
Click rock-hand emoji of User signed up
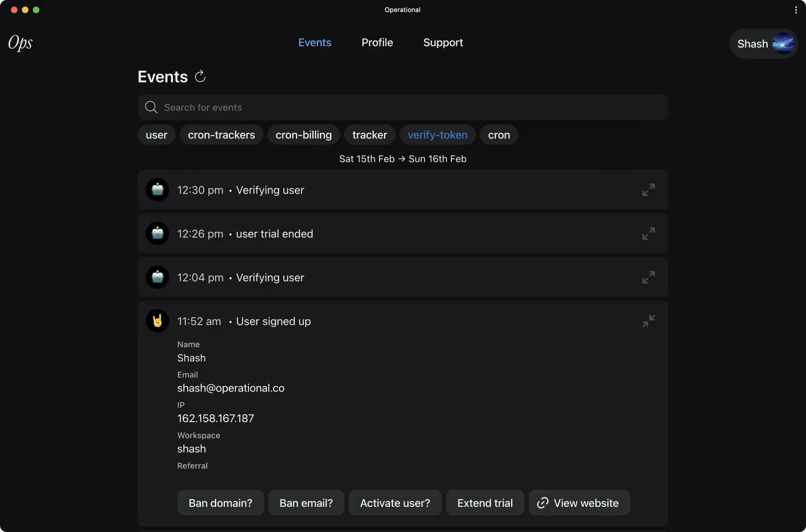point(158,321)
